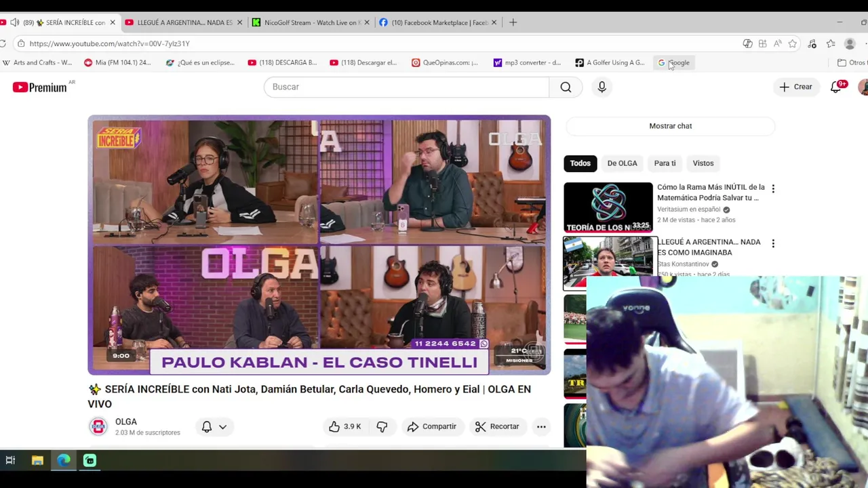Open Cómo la Rama Más INÚTIL title
Viewport: 868px width, 488px height.
point(711,192)
